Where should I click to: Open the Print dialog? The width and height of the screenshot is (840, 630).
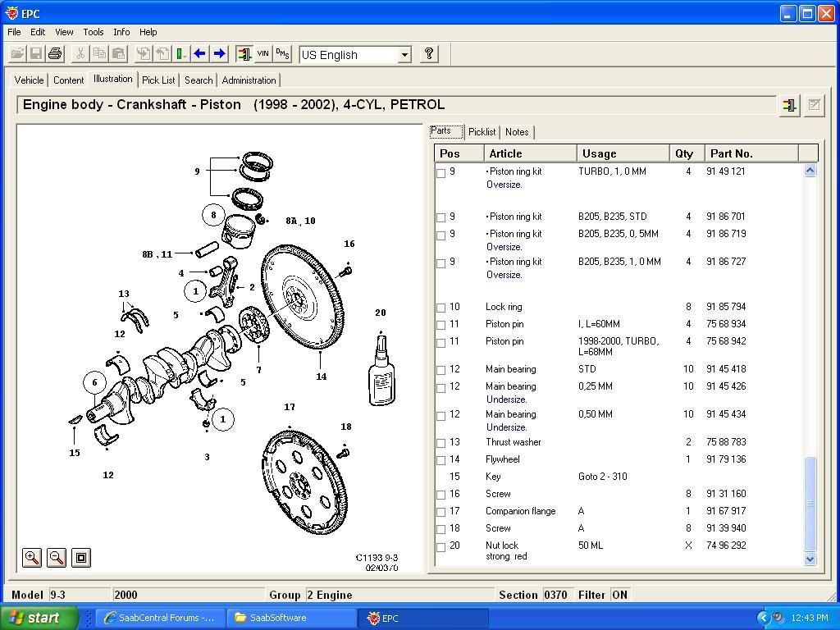pos(54,54)
